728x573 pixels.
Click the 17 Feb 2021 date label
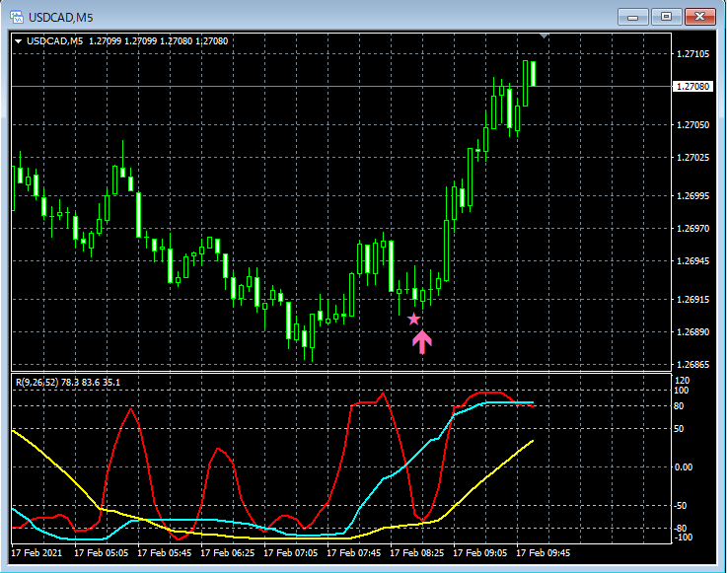36,553
